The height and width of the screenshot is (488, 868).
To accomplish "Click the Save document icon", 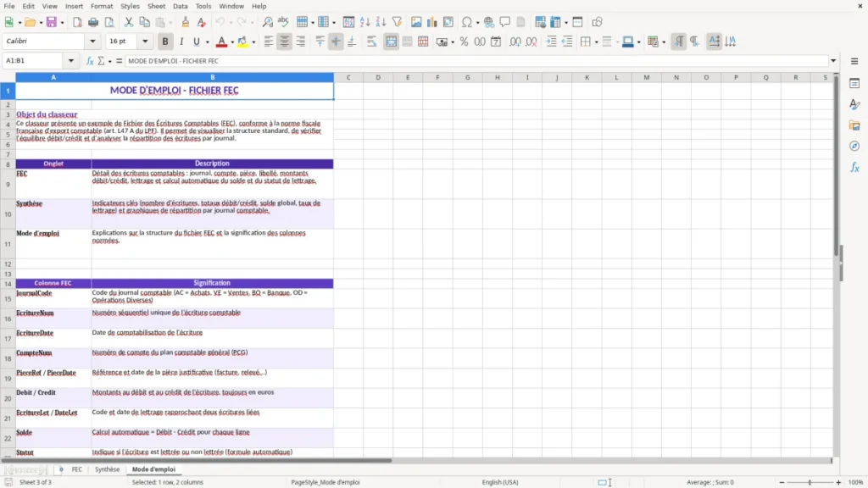I will pyautogui.click(x=52, y=22).
